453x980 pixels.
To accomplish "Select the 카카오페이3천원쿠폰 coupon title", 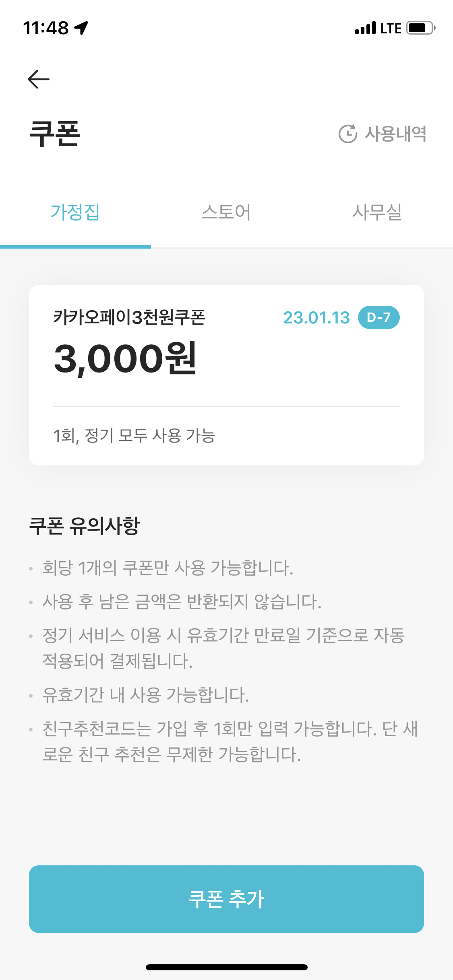I will [x=129, y=317].
